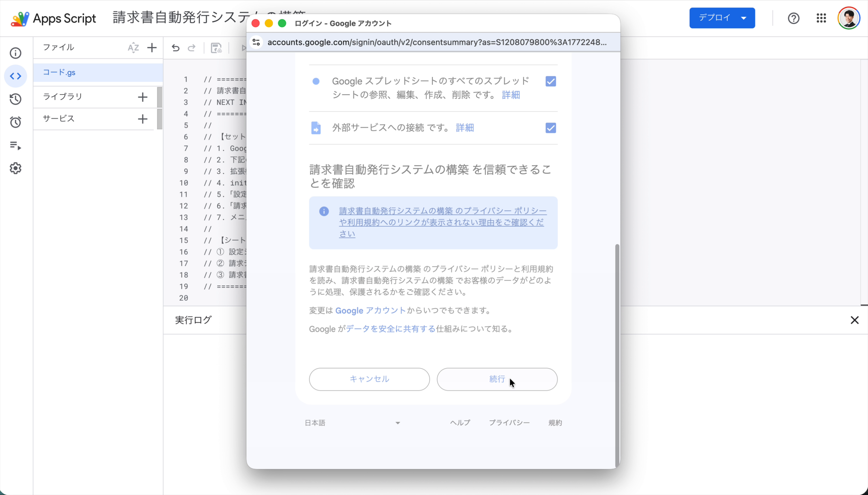Undo the last code edit

coord(176,48)
